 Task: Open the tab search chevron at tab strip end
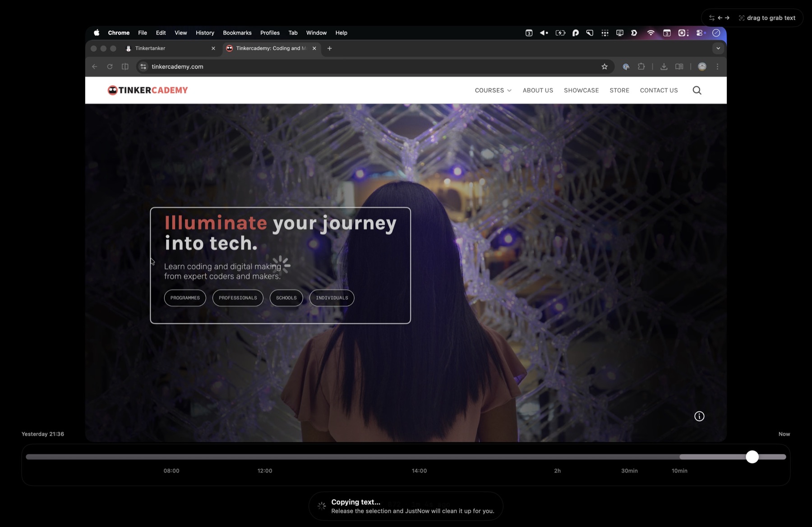click(x=718, y=48)
